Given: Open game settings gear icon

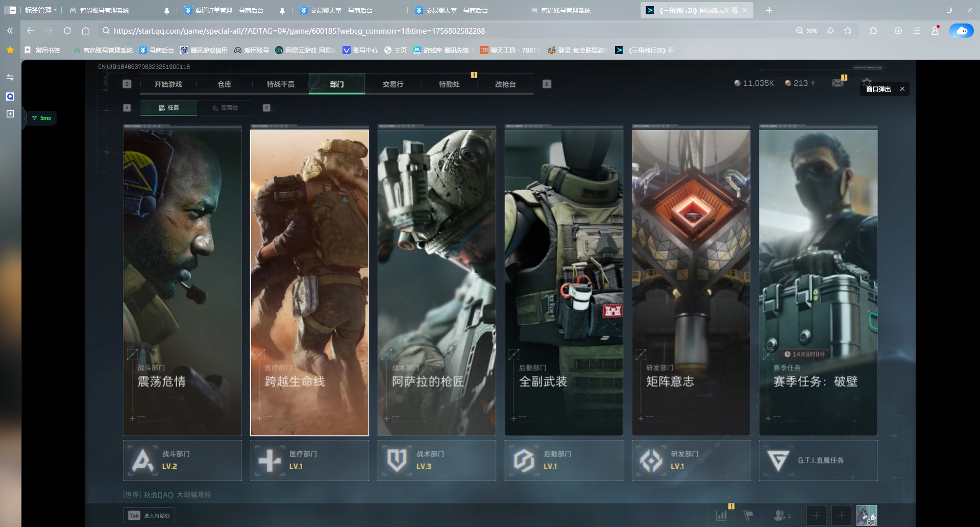Looking at the screenshot, I should [x=867, y=82].
